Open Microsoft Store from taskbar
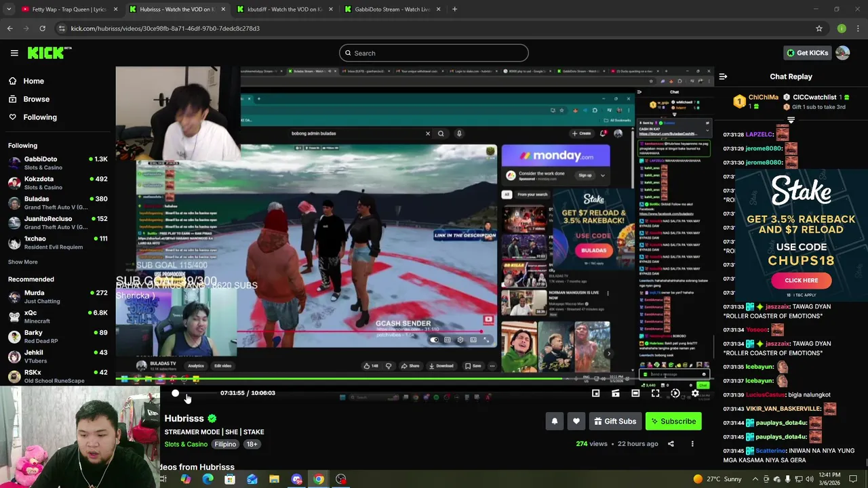This screenshot has height=488, width=868. [x=230, y=479]
